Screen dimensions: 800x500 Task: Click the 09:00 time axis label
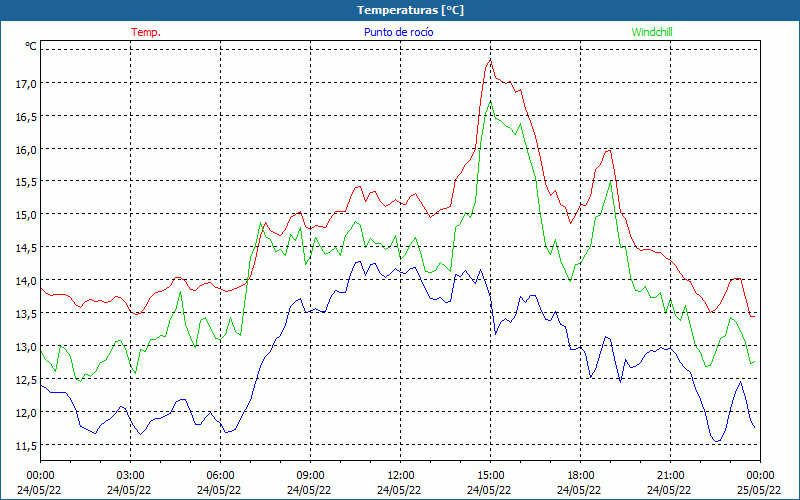[310, 476]
